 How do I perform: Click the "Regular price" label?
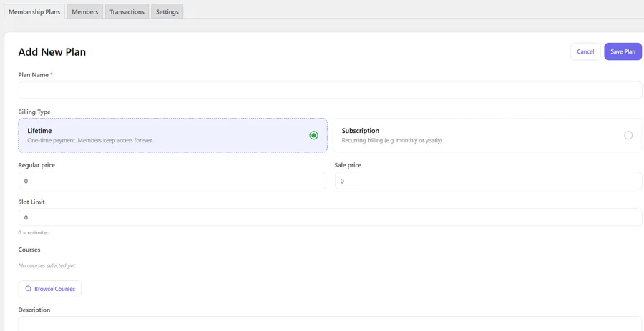36,165
